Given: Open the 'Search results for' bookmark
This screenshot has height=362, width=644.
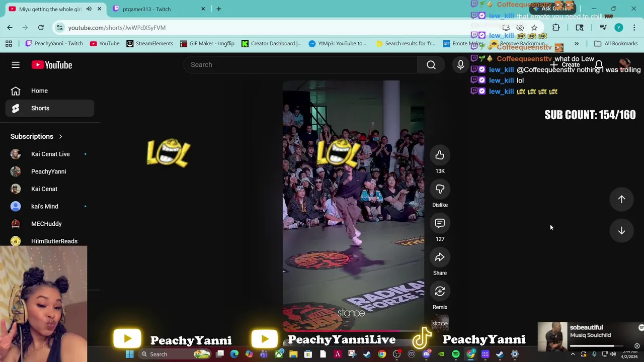Looking at the screenshot, I should click(x=406, y=44).
